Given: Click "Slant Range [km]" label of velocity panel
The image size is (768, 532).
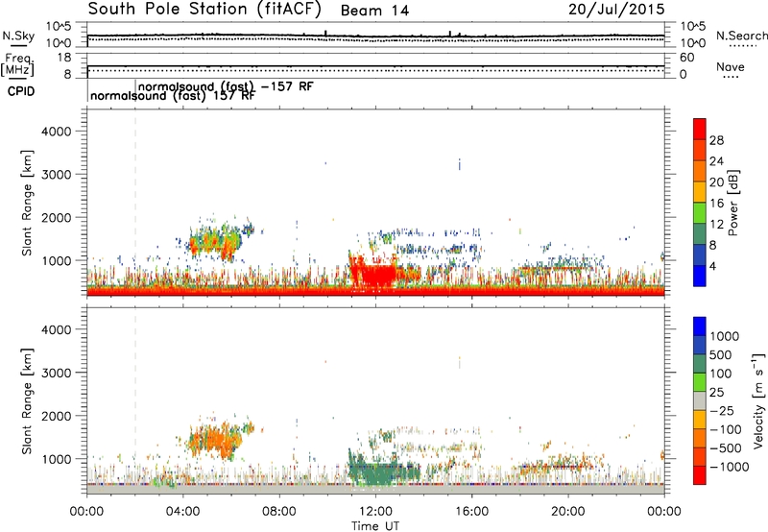Looking at the screenshot, I should coord(27,401).
